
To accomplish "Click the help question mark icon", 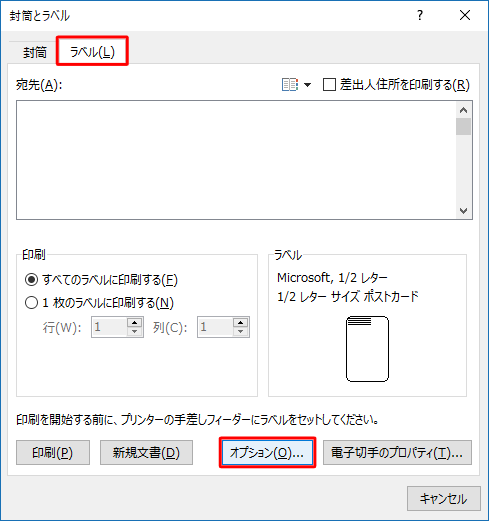I will tap(420, 15).
